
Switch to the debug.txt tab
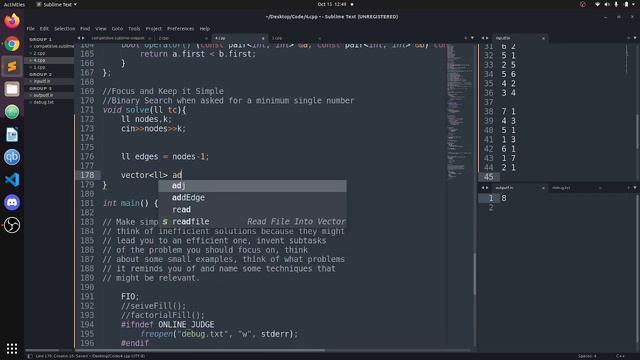pos(561,188)
